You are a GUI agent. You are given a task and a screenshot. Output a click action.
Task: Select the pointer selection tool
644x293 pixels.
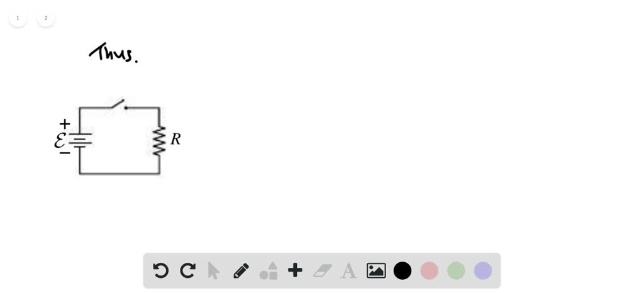(214, 271)
